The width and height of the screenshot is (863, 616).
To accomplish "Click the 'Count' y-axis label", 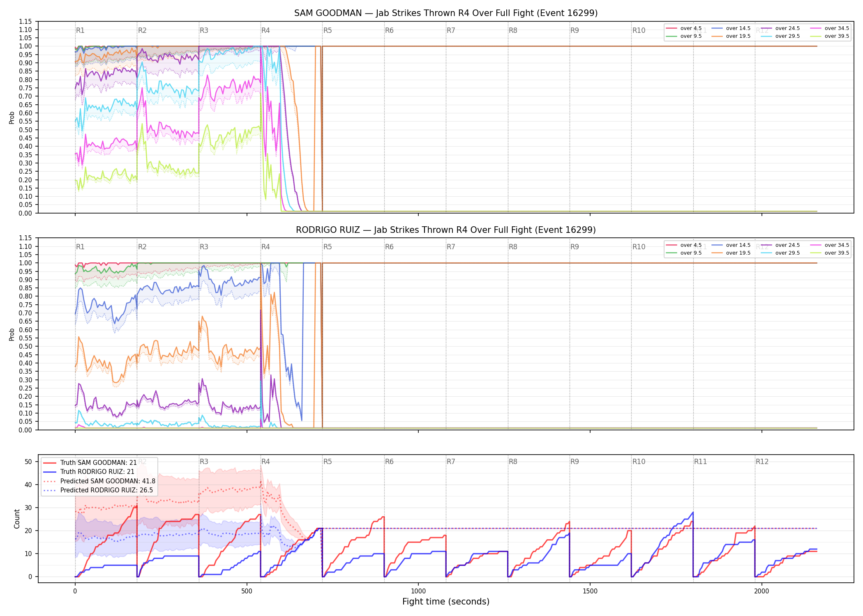I will pos(17,519).
